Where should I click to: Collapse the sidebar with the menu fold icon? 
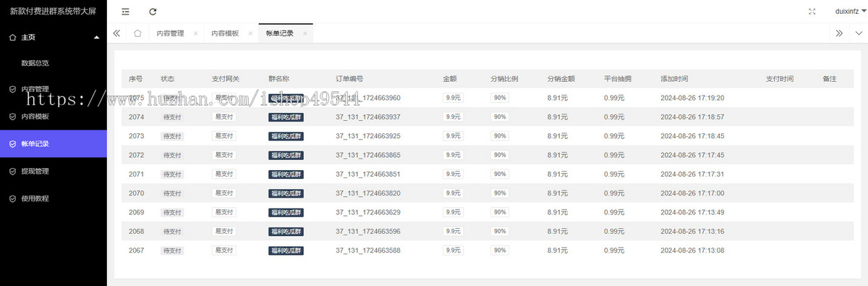pos(126,12)
